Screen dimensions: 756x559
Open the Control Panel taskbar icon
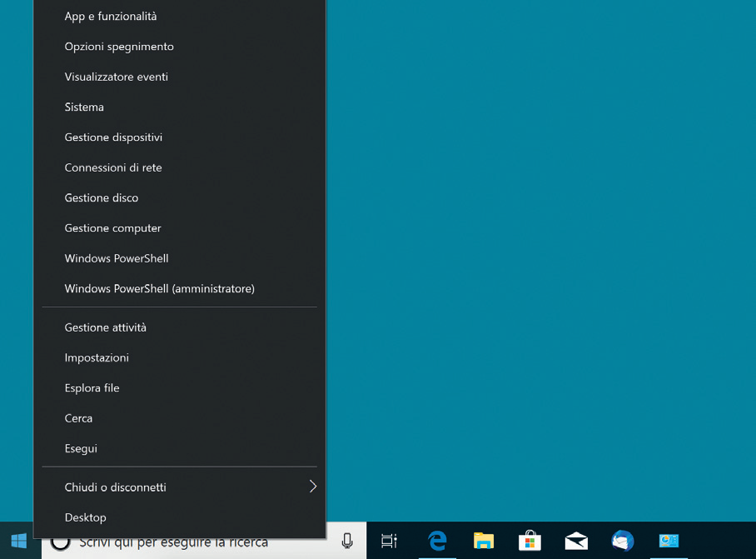669,542
